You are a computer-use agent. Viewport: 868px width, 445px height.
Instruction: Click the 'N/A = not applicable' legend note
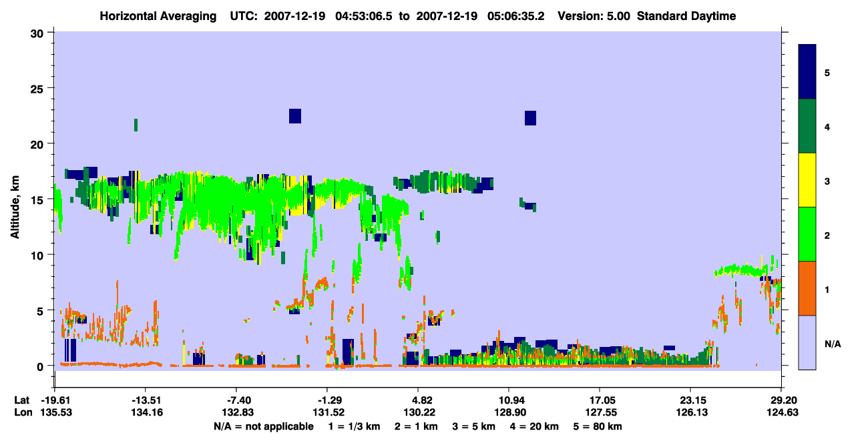(263, 426)
